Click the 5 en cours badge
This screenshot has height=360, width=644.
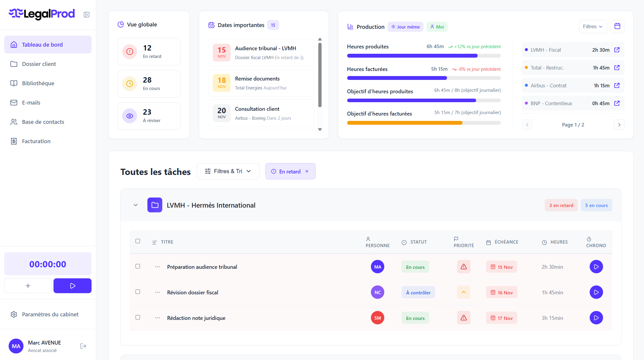click(x=596, y=205)
